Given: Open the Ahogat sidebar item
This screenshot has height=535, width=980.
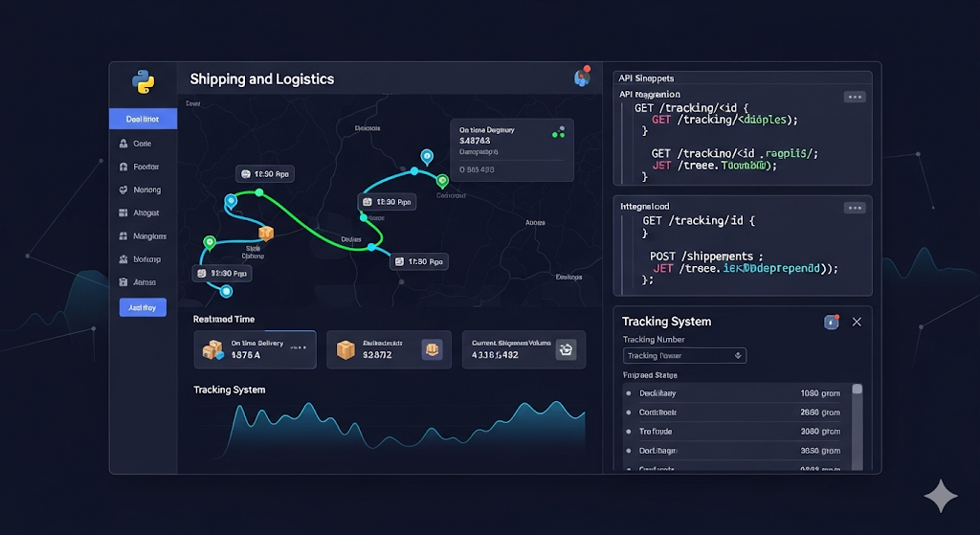Looking at the screenshot, I should [144, 213].
